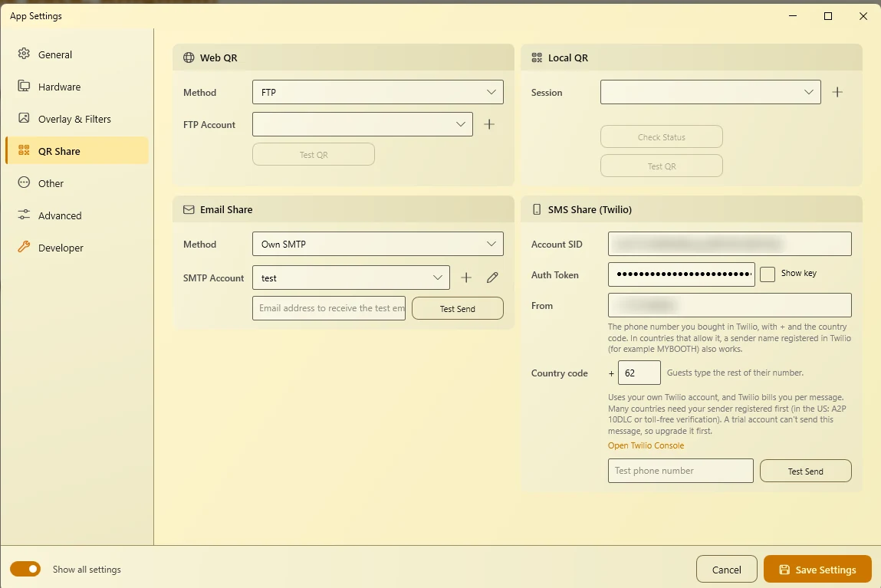Click the save disk icon on Save Settings
Image resolution: width=881 pixels, height=588 pixels.
click(784, 570)
